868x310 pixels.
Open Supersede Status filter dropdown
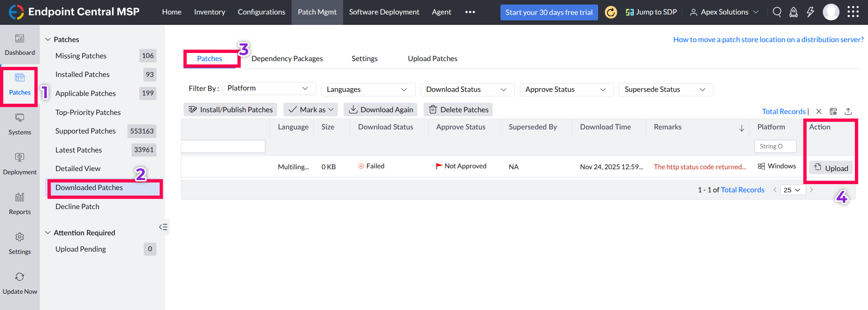[666, 90]
